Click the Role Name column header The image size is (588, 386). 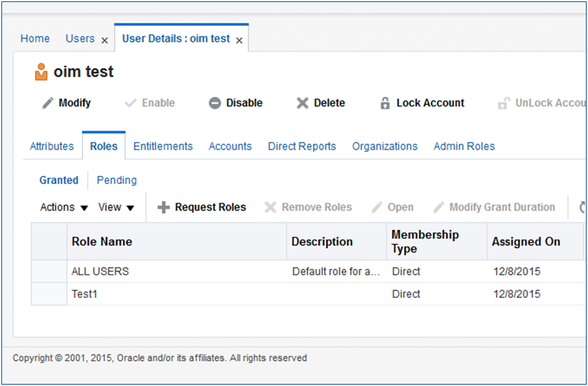pyautogui.click(x=177, y=241)
